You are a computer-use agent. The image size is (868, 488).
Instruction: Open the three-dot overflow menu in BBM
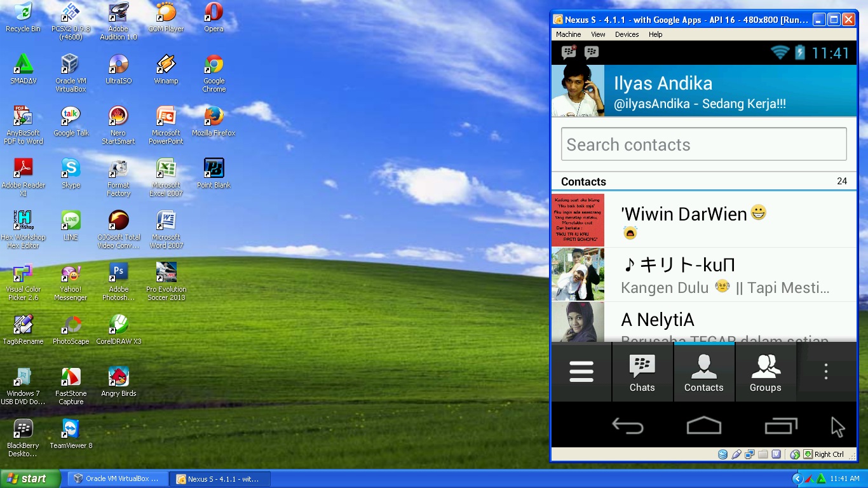(x=826, y=372)
